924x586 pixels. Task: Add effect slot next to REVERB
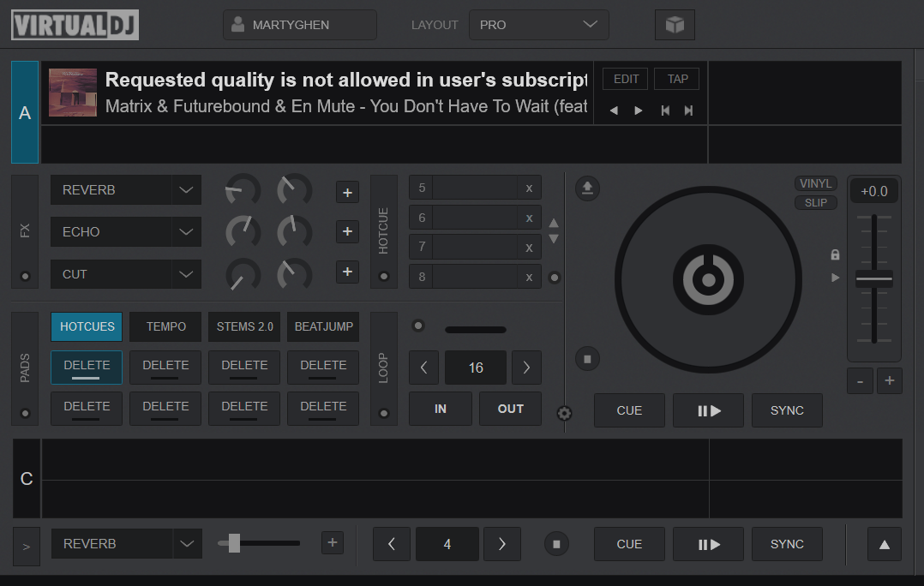[348, 192]
